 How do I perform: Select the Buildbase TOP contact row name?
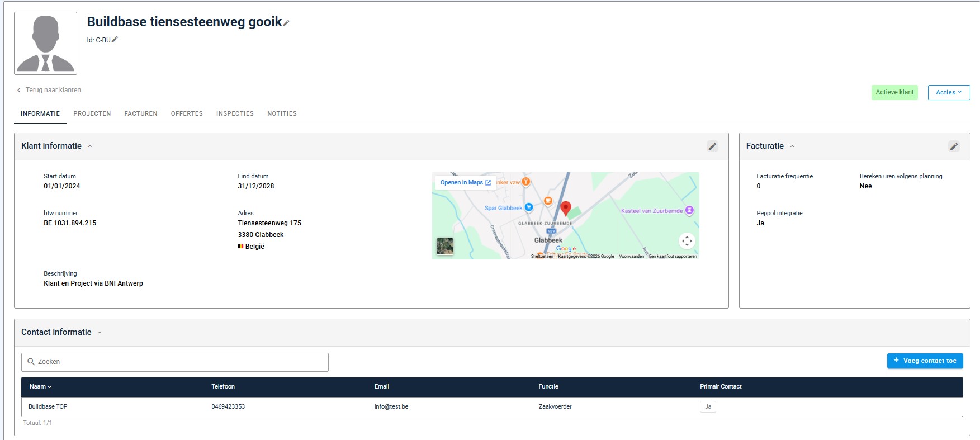(x=48, y=407)
